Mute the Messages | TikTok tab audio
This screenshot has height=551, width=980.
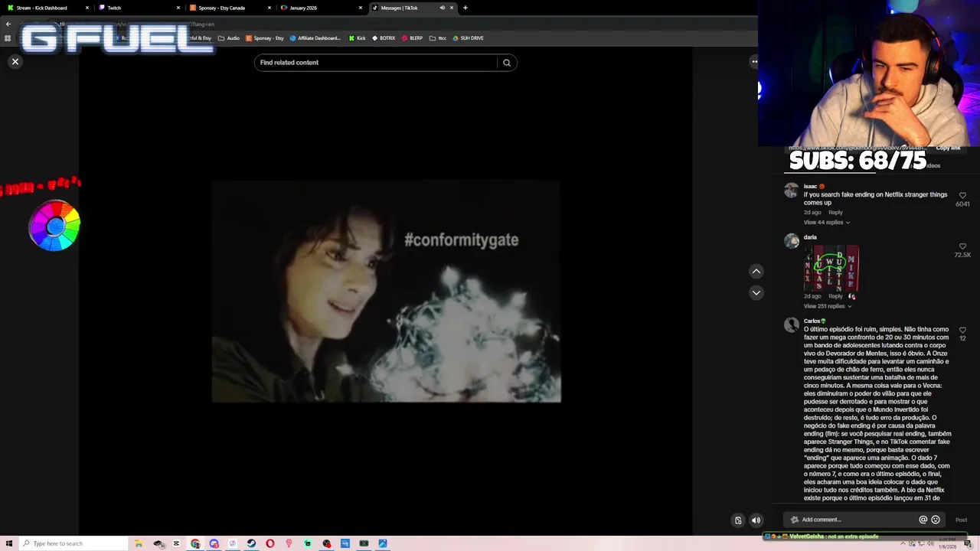tap(442, 8)
